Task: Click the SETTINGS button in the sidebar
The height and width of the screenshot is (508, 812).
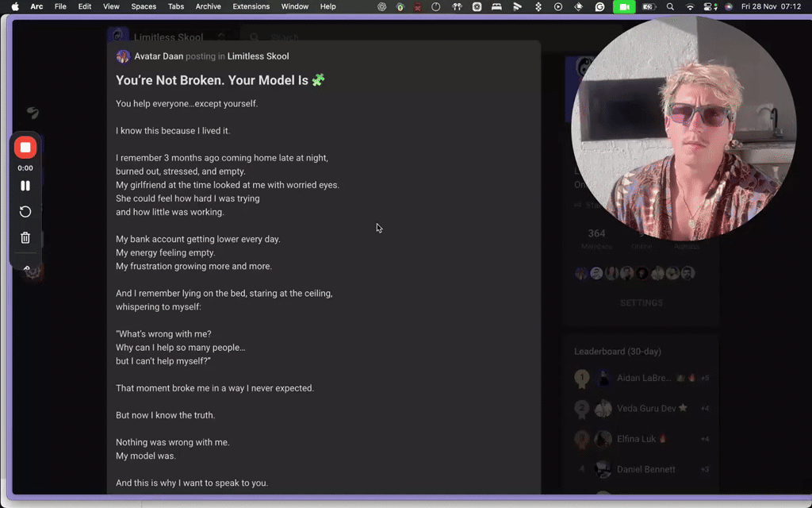Action: tap(641, 302)
